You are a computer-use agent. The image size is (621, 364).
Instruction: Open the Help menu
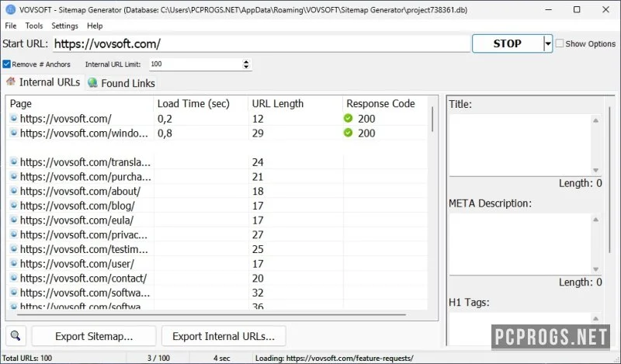point(95,26)
